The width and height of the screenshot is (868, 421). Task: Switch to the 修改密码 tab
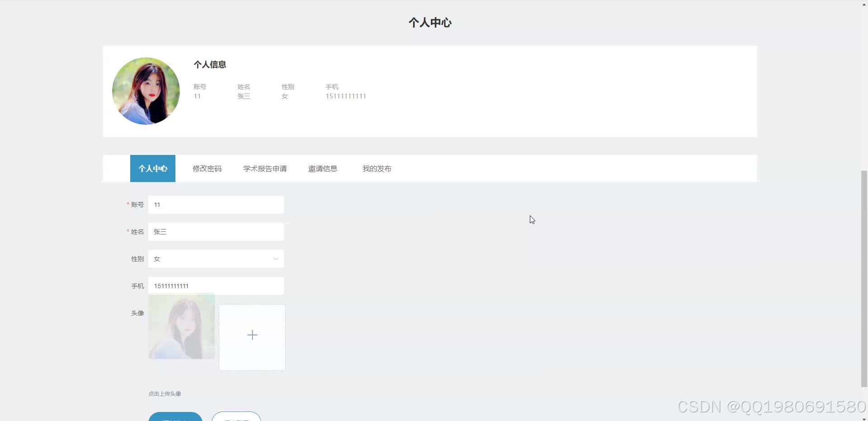pos(207,168)
